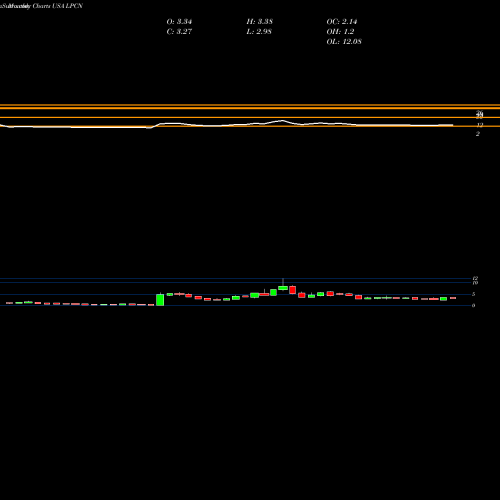Click the close price value C: 3.27
Image resolution: width=500 pixels, height=500 pixels.
(179, 32)
